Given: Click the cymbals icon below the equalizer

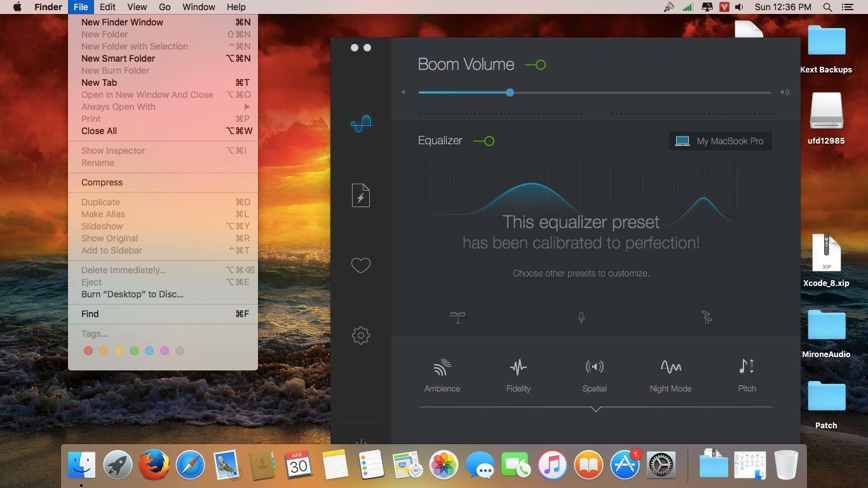Looking at the screenshot, I should coord(707,317).
